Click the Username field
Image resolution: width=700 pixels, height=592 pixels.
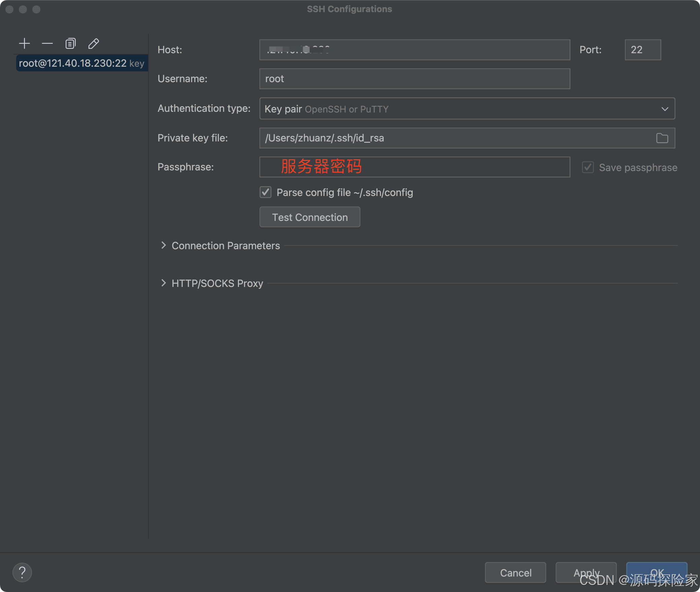414,78
